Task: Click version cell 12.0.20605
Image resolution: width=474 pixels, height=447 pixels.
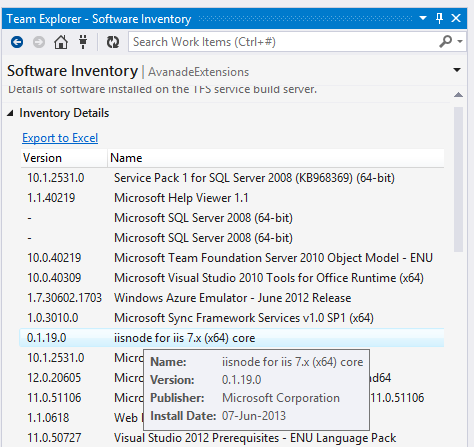Action: (x=54, y=378)
